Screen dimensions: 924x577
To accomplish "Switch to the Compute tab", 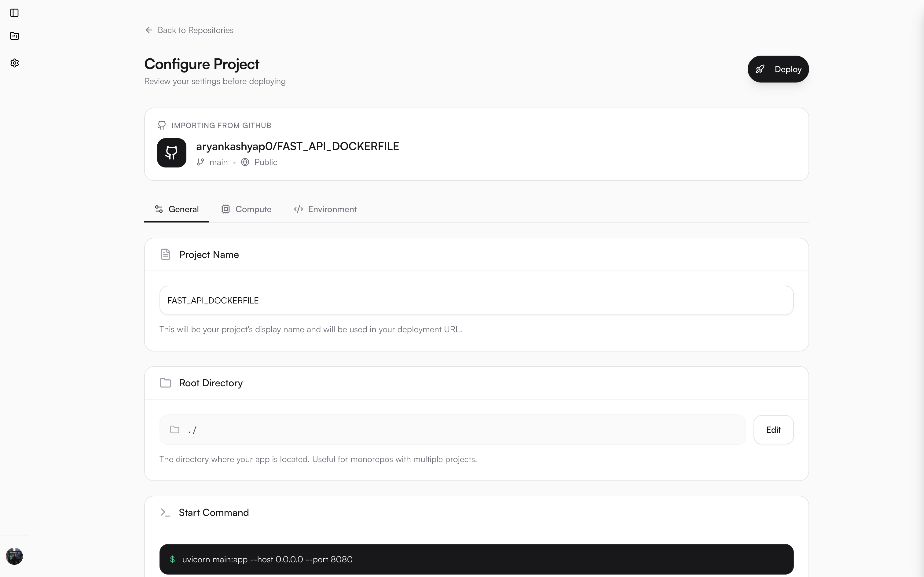I will [247, 209].
